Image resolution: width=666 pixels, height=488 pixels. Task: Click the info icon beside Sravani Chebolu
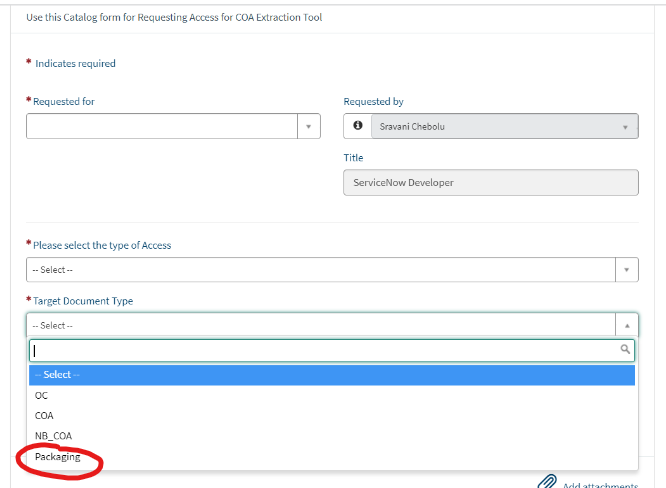click(x=357, y=127)
